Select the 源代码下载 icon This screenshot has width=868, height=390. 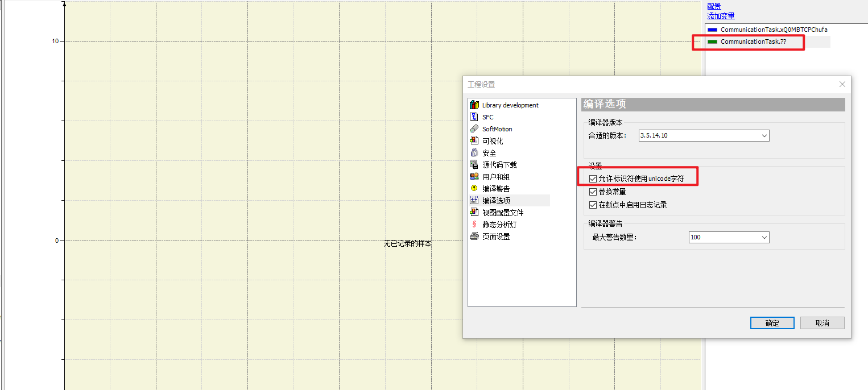coord(474,164)
